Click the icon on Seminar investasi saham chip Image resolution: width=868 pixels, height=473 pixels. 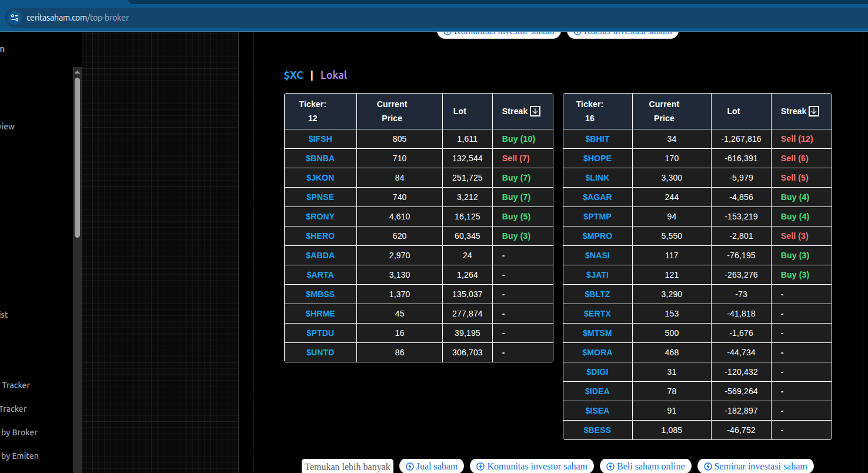pos(707,467)
